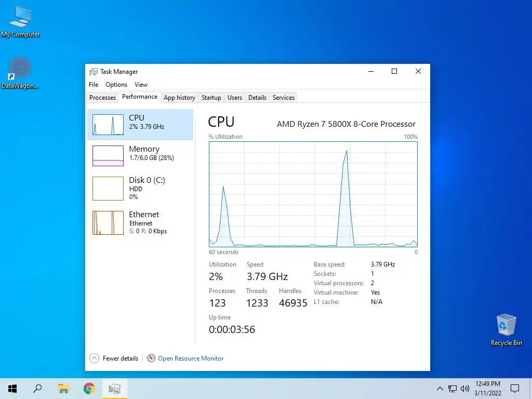
Task: Switch to the Processes tab
Action: click(102, 98)
